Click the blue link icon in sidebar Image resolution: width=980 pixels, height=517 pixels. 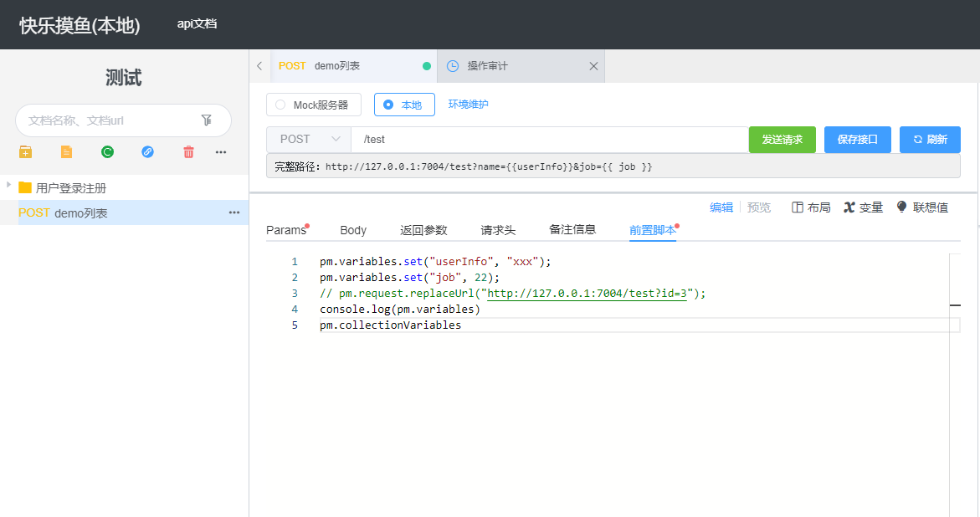[x=147, y=151]
